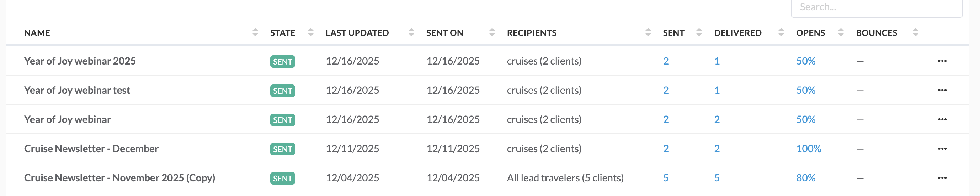Open the Year of Joy webinar 2025 campaign
This screenshot has width=980, height=196.
tap(80, 61)
